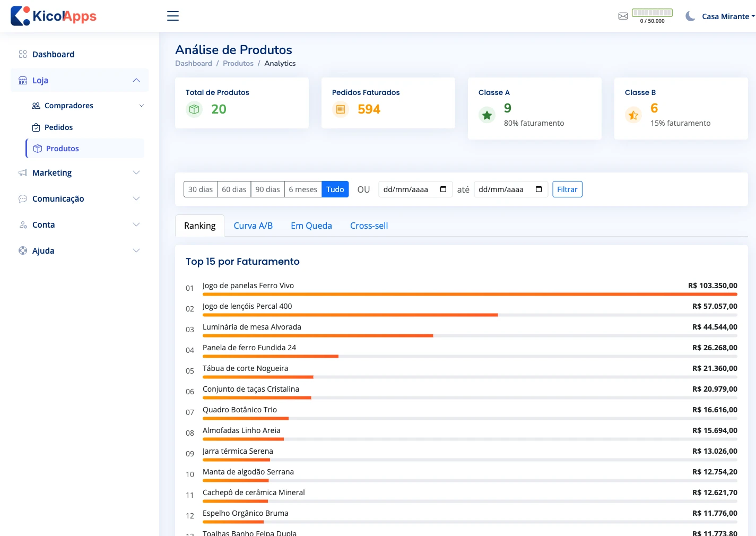
Task: Expand the Comunicação menu chevron
Action: [x=136, y=198]
